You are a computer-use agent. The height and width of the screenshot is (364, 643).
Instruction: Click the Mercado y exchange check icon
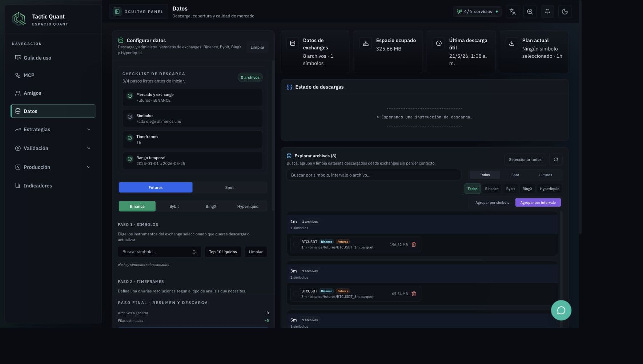pos(130,96)
